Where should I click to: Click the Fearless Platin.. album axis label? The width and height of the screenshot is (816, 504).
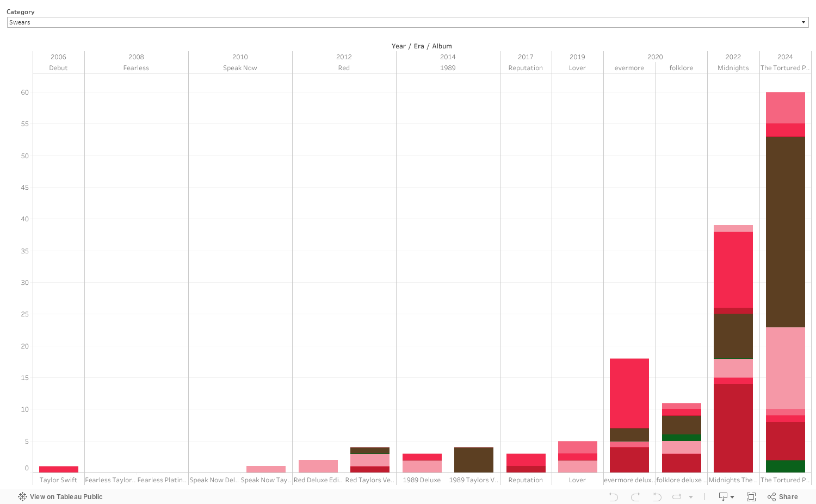point(162,480)
